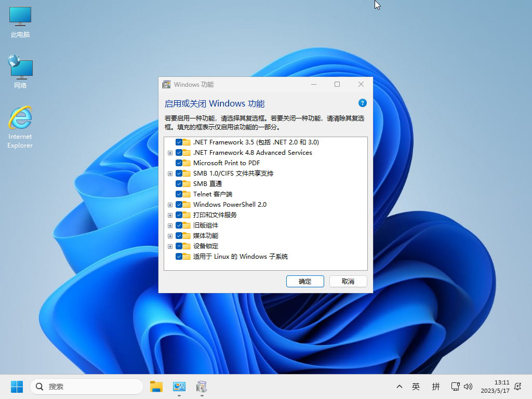
Task: Confirm changes with the 确定 button
Action: 305,281
